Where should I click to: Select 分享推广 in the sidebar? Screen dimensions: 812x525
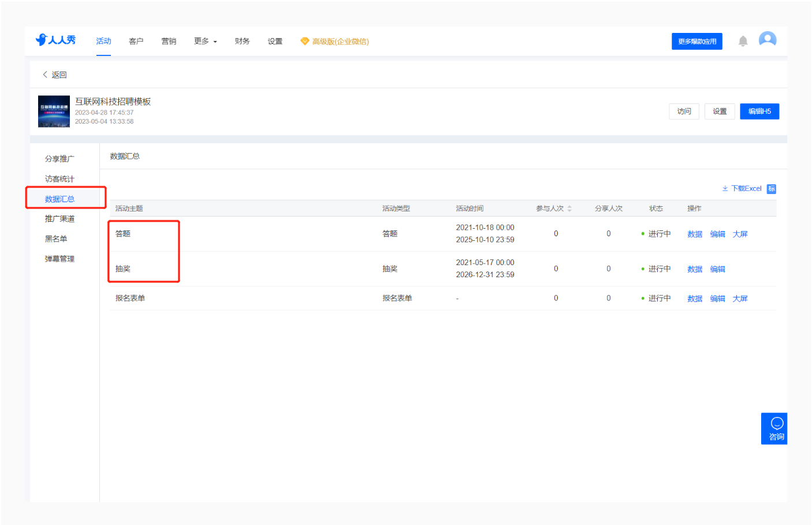(59, 159)
